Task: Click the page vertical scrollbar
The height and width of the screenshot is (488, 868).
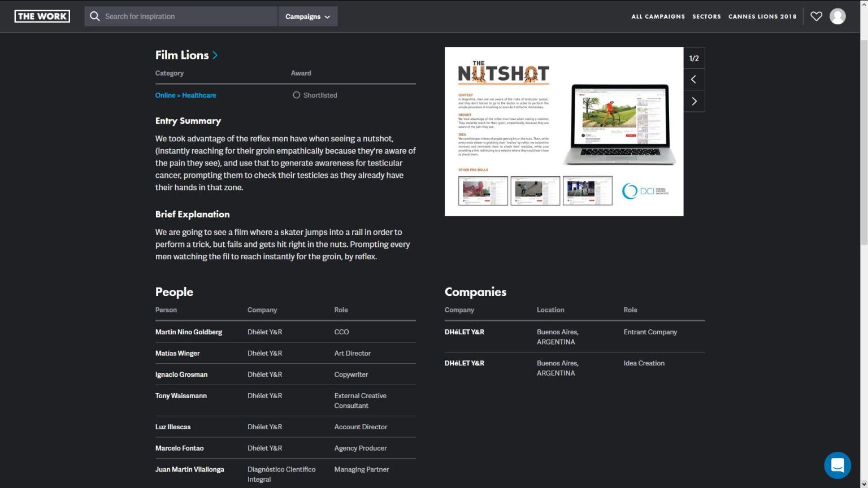Action: click(863, 141)
